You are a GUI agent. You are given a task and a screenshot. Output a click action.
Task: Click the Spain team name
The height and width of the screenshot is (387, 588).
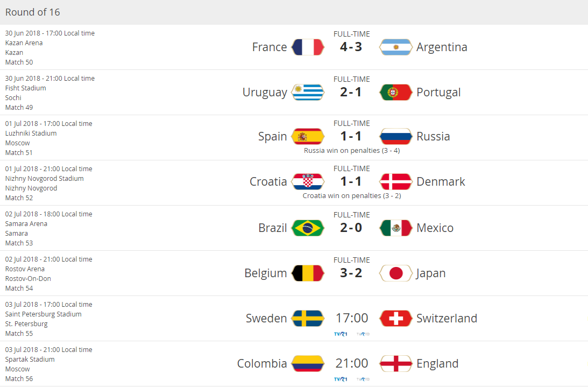(273, 137)
